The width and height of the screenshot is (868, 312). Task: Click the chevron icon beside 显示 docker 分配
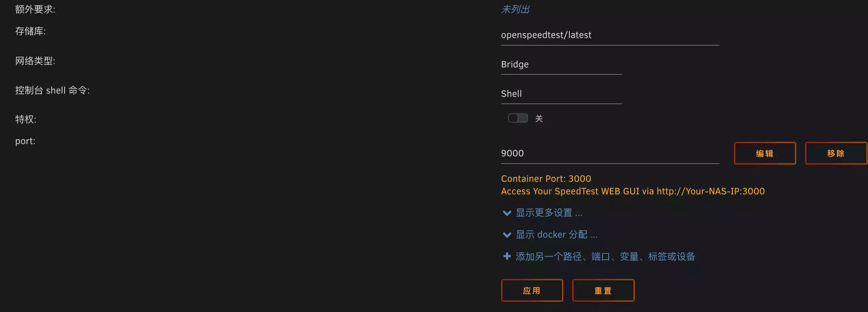pos(507,235)
